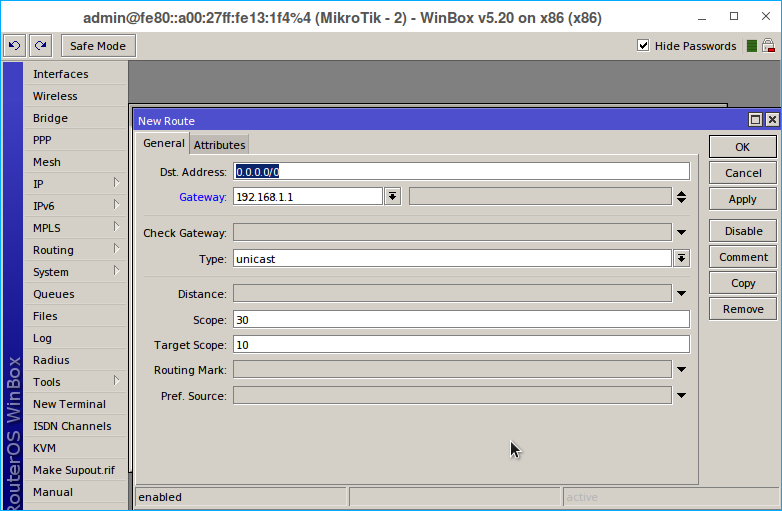Expand the Distance field
The image size is (782, 511).
(681, 294)
